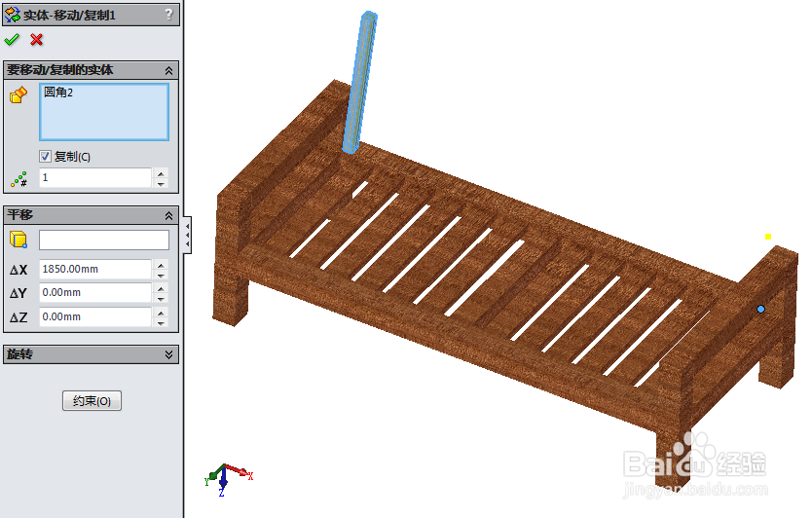812x518 pixels.
Task: Click the translation reference input box
Action: (104, 240)
